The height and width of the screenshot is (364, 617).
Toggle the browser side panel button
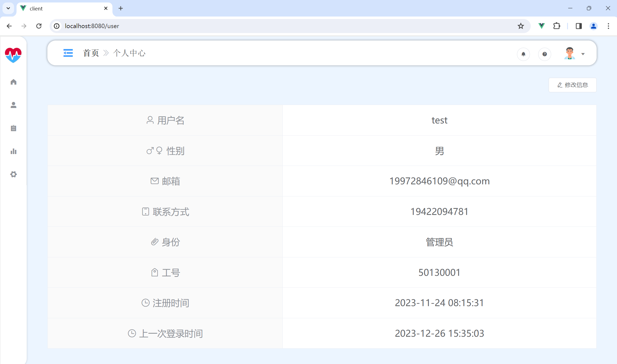(x=578, y=26)
